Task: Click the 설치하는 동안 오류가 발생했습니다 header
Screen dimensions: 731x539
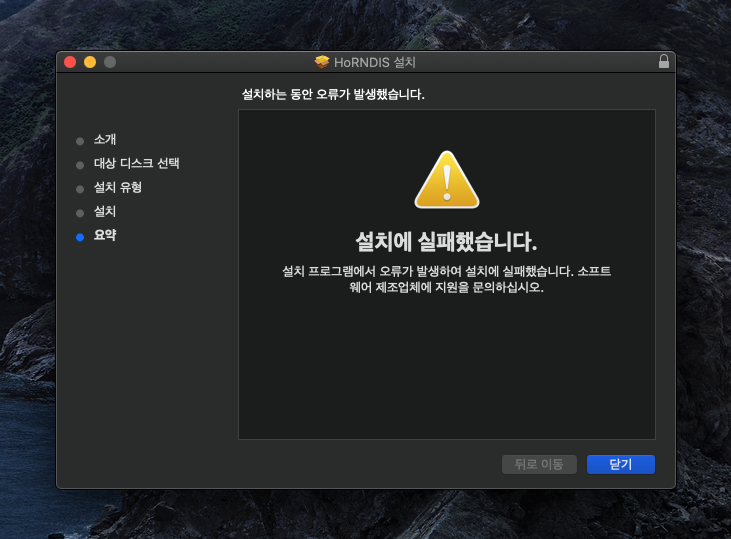Action: [x=333, y=95]
